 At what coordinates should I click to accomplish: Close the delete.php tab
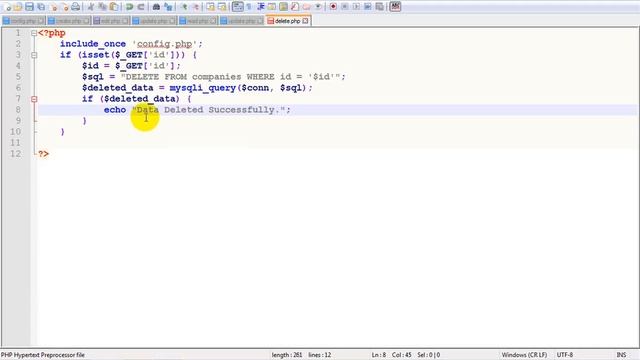pos(305,21)
